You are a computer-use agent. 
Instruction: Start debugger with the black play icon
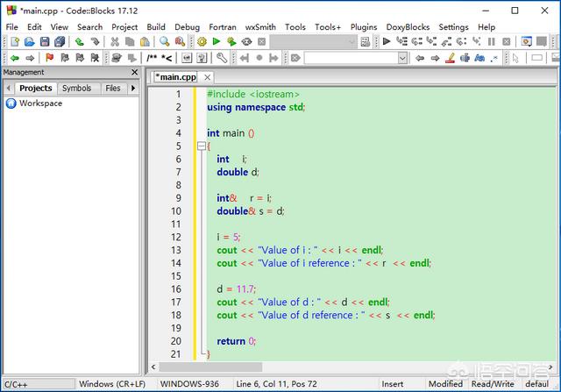[x=387, y=41]
